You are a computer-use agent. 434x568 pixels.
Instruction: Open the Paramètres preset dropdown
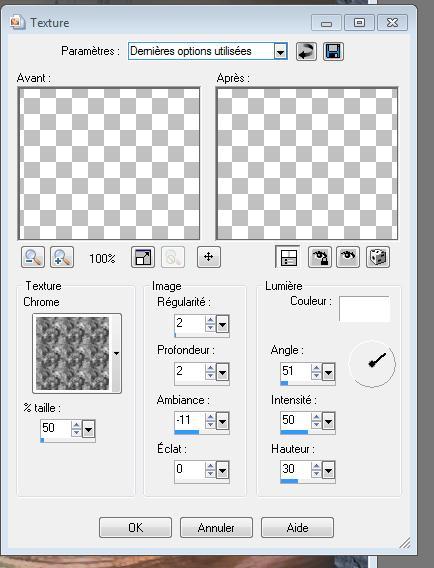[x=280, y=51]
